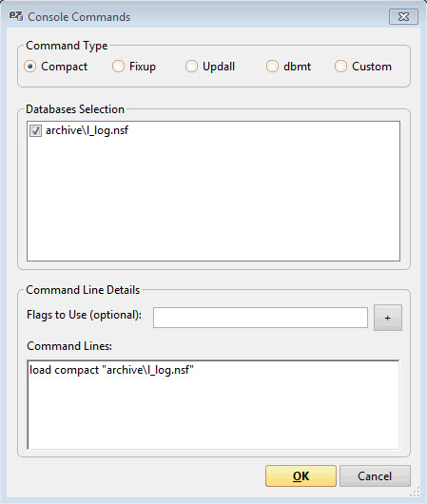The image size is (427, 504).
Task: Click the window resize grip corner
Action: click(417, 492)
